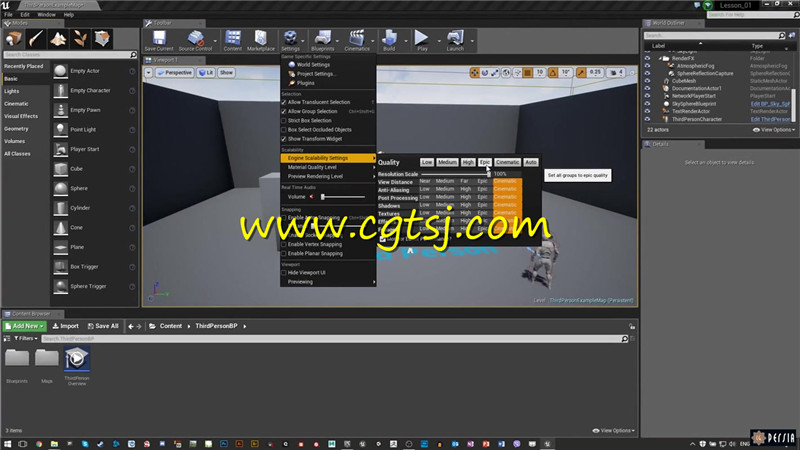Expand Preview Rendering Level submenu
800x450 pixels.
tap(328, 177)
